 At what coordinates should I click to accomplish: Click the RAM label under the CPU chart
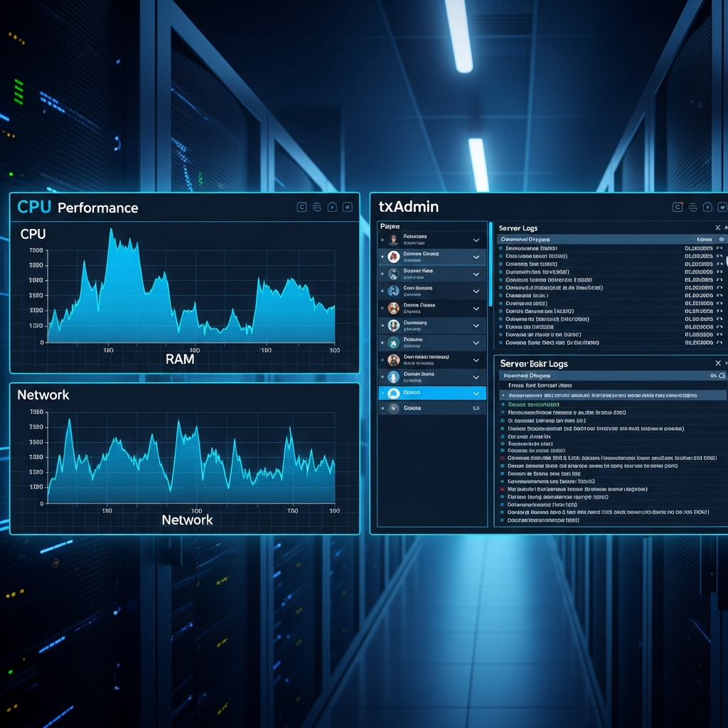180,359
